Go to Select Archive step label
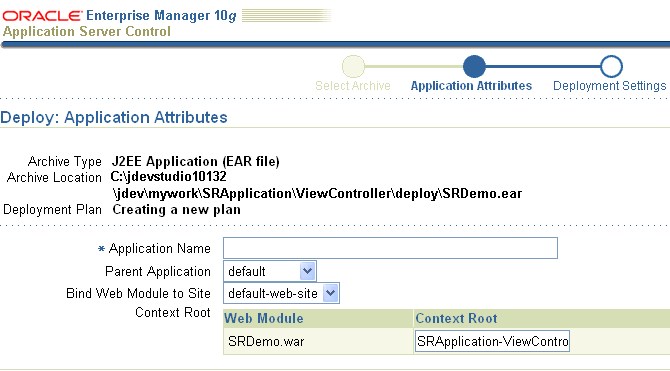 pyautogui.click(x=353, y=86)
